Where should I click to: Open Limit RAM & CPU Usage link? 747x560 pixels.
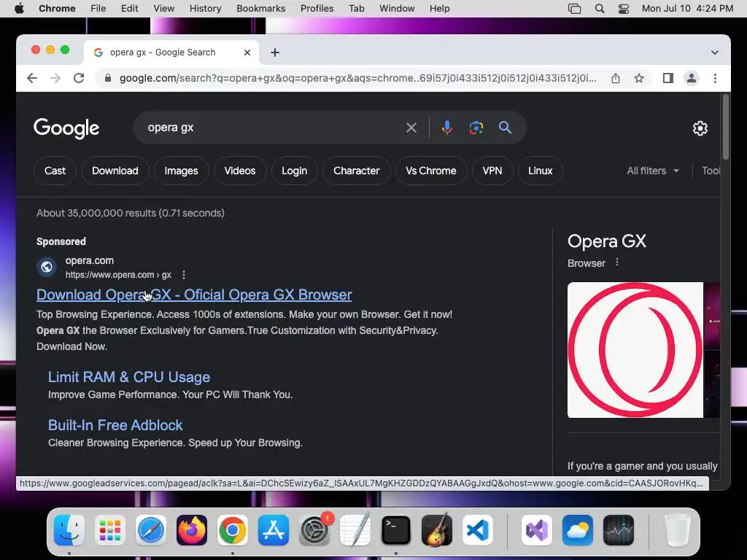pyautogui.click(x=128, y=377)
